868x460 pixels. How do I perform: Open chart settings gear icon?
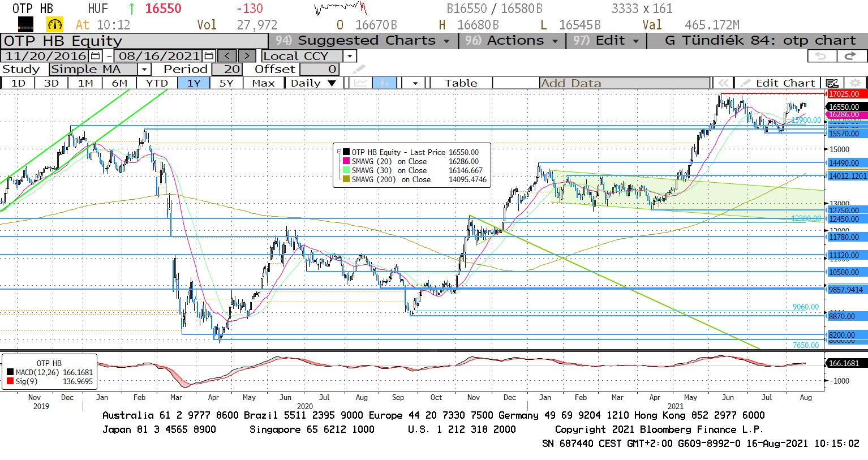[x=856, y=83]
